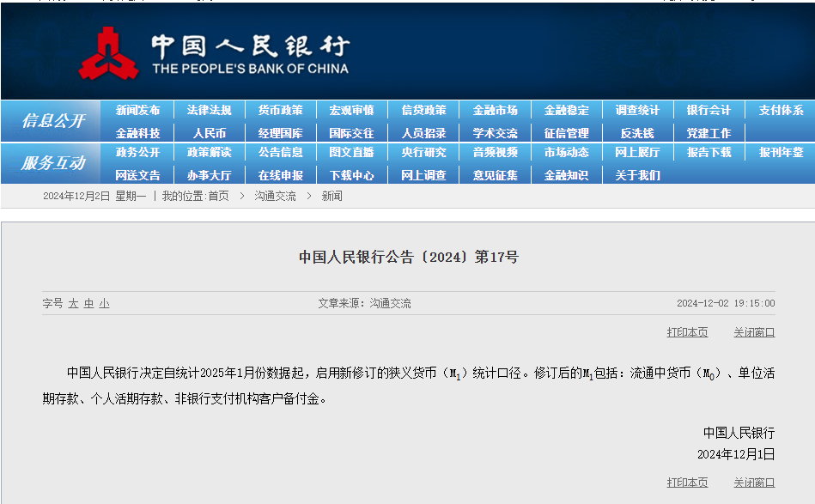
Task: Go to 下载中心
Action: pos(351,175)
